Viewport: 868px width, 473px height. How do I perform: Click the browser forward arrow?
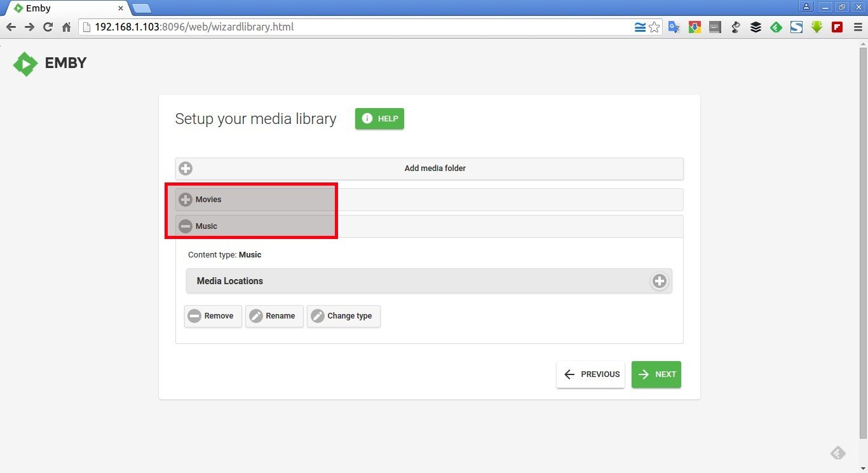pos(29,27)
